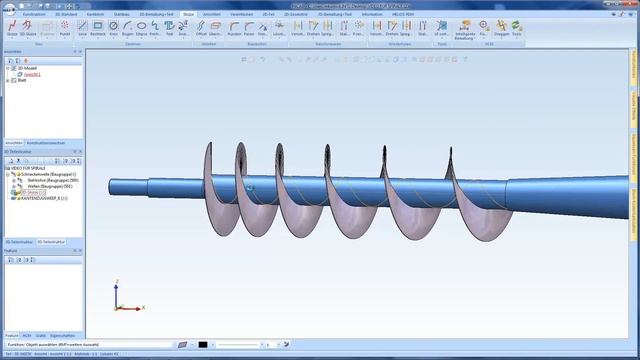Click the black color swatch in status bar
640x360 pixels.
[x=203, y=345]
